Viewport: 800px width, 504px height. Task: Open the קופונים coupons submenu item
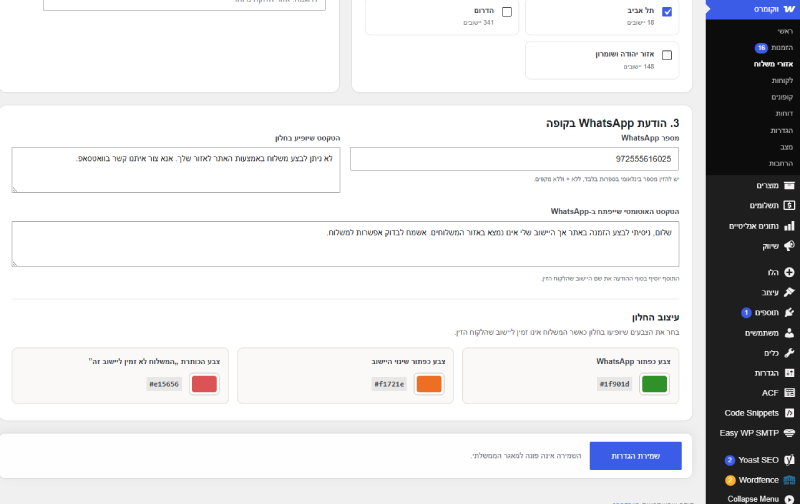click(x=782, y=97)
